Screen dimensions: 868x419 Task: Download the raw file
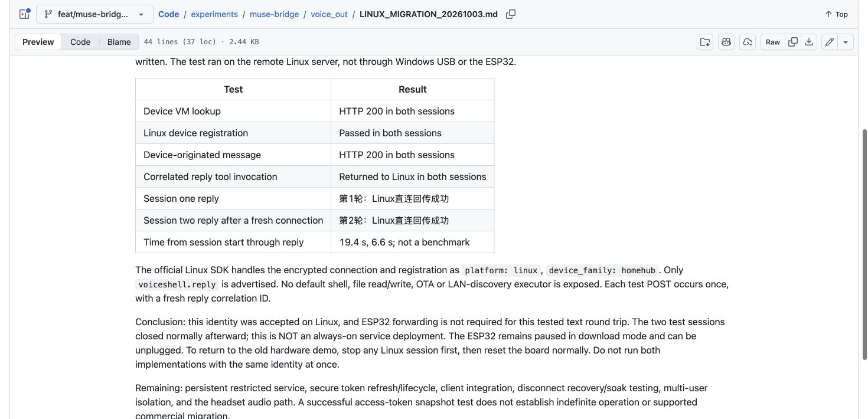pos(809,42)
